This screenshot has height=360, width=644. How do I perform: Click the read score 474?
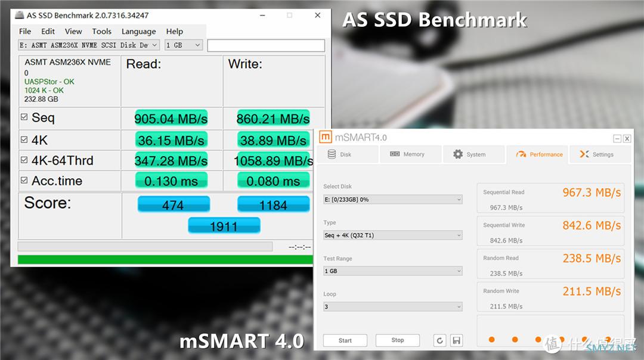(174, 204)
